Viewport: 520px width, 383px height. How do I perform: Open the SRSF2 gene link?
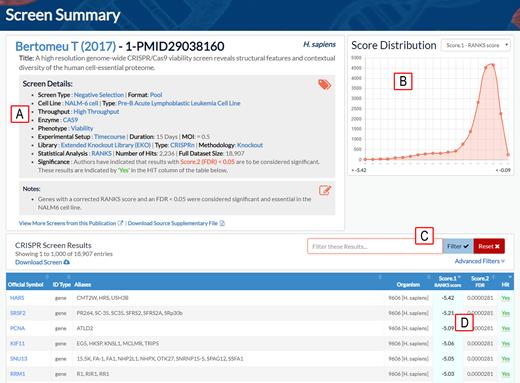18,313
